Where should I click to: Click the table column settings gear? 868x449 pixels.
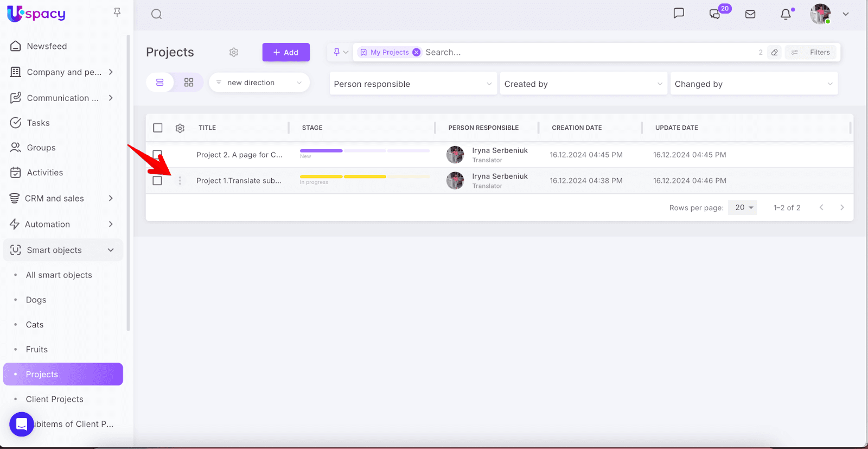coord(180,128)
